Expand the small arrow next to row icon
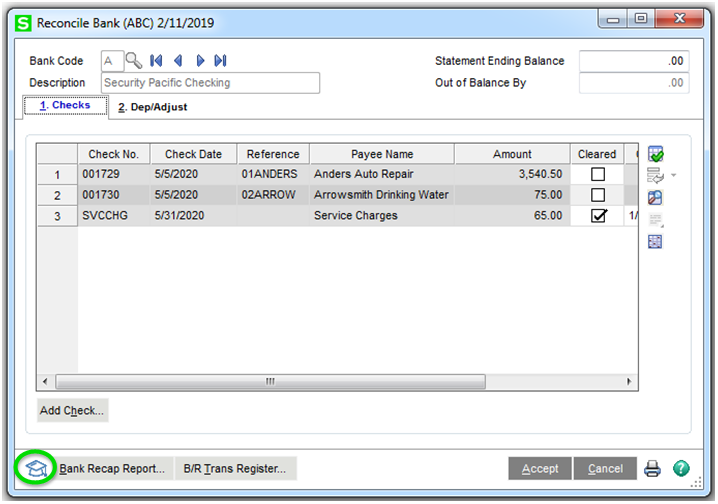718x504 pixels. [674, 175]
